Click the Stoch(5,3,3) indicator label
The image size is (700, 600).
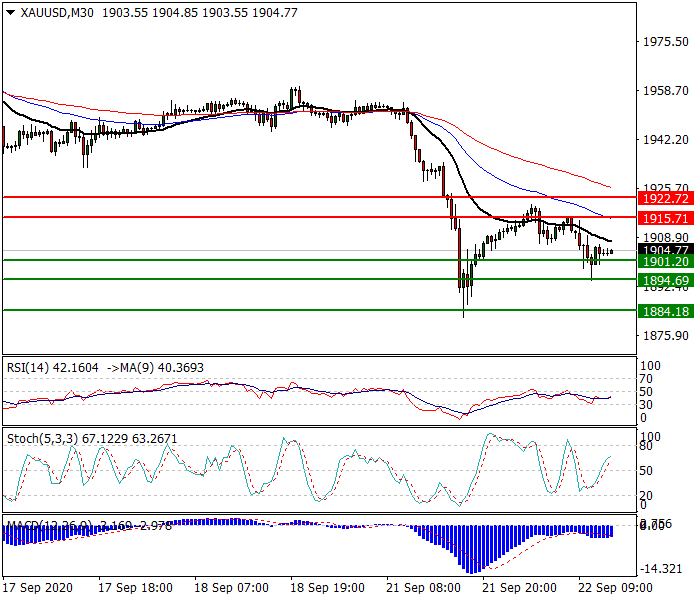click(x=92, y=439)
